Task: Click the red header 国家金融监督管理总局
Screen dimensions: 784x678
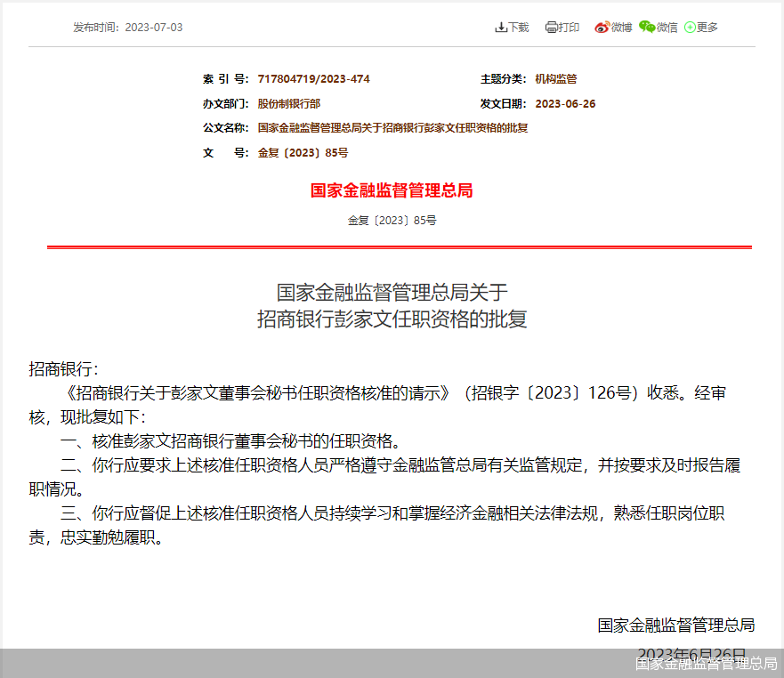Action: coord(392,190)
